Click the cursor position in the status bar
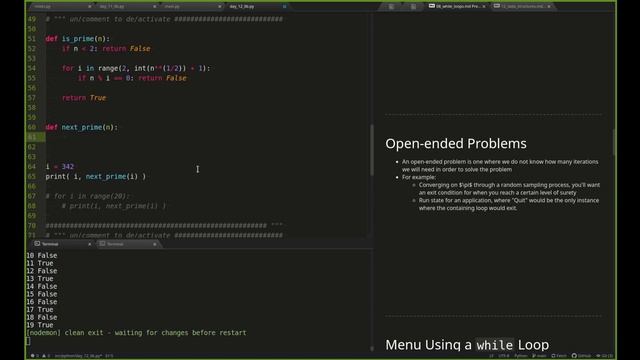 click(109, 356)
